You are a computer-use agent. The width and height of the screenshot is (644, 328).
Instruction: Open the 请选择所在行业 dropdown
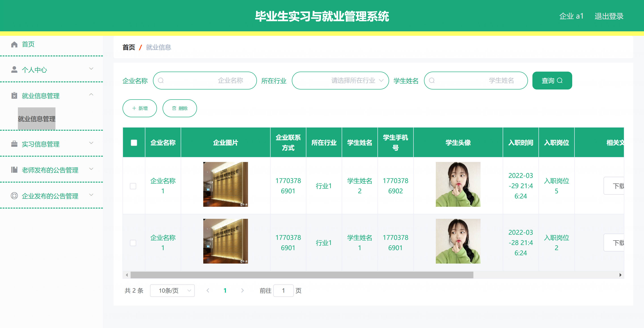(340, 81)
